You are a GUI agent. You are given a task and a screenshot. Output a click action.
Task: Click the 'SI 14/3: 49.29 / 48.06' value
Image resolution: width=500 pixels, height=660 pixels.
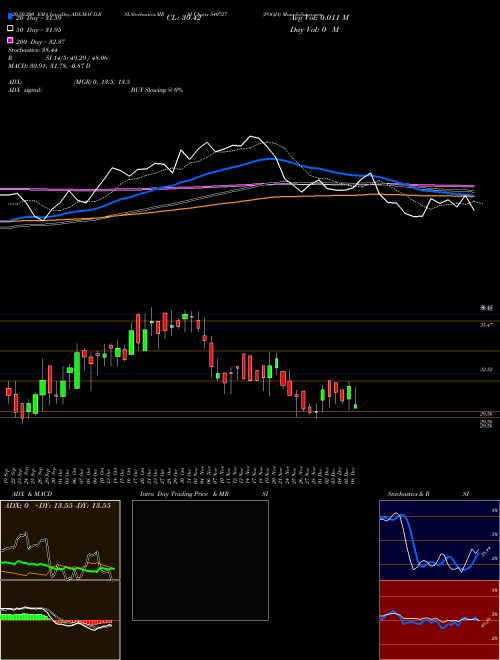[x=76, y=58]
